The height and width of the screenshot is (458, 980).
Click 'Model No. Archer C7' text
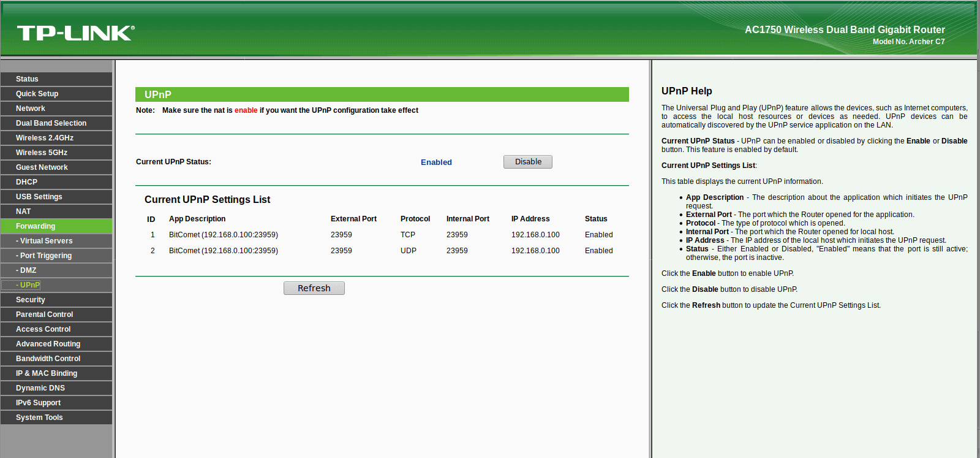click(908, 42)
